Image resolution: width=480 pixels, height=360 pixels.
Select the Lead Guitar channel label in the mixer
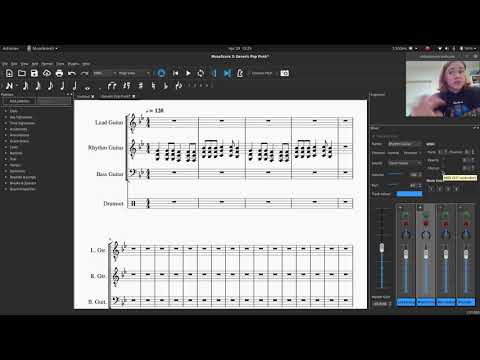[x=406, y=302]
